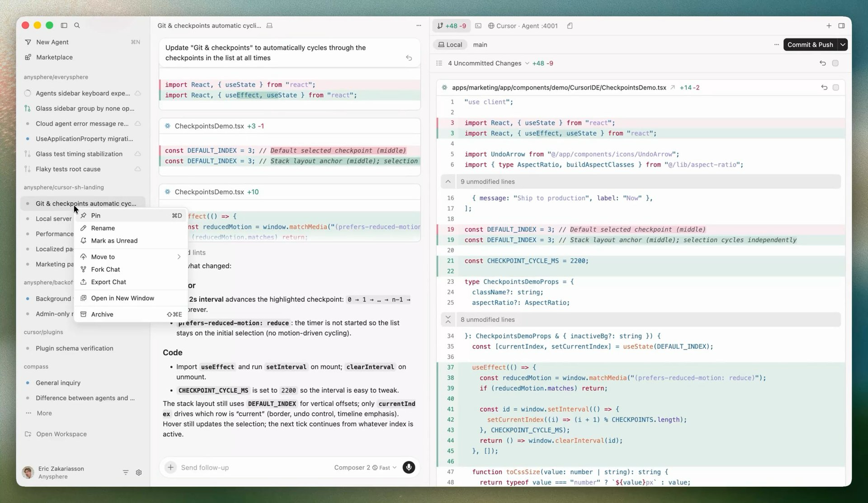868x503 pixels.
Task: Check the CheckpointsDemo.tsx file checkbox
Action: pyautogui.click(x=835, y=87)
